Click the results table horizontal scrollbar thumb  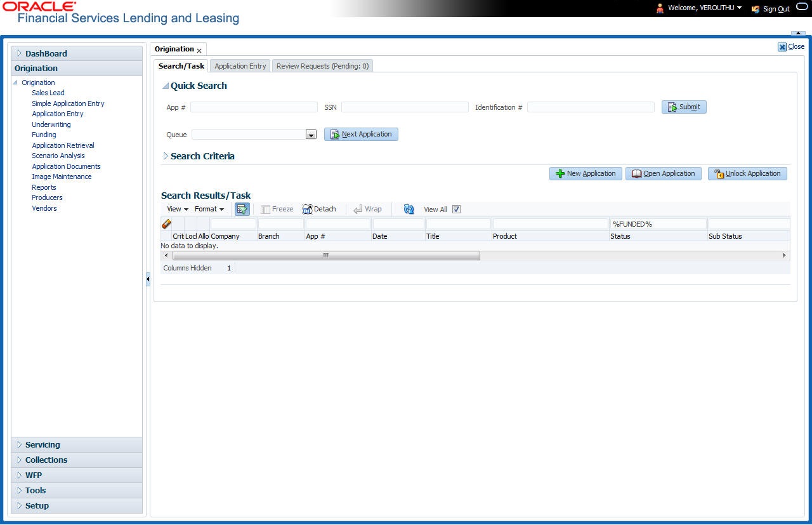coord(326,255)
